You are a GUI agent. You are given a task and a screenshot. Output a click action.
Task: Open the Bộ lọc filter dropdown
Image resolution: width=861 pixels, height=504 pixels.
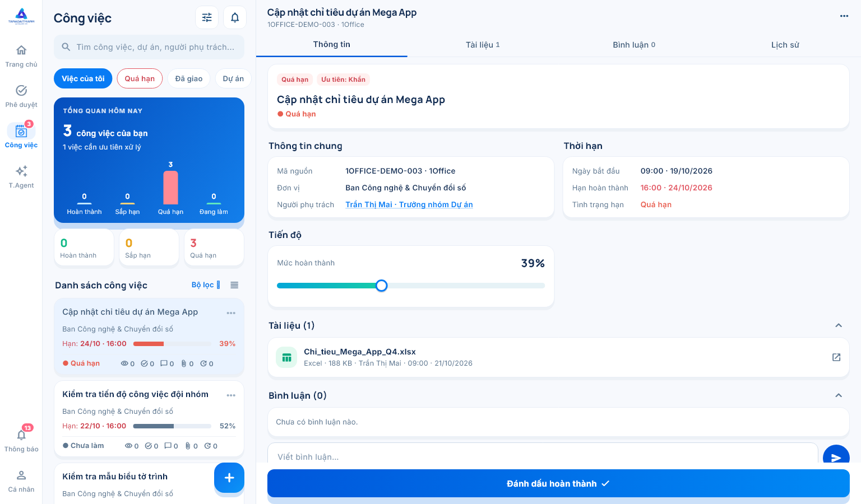206,285
